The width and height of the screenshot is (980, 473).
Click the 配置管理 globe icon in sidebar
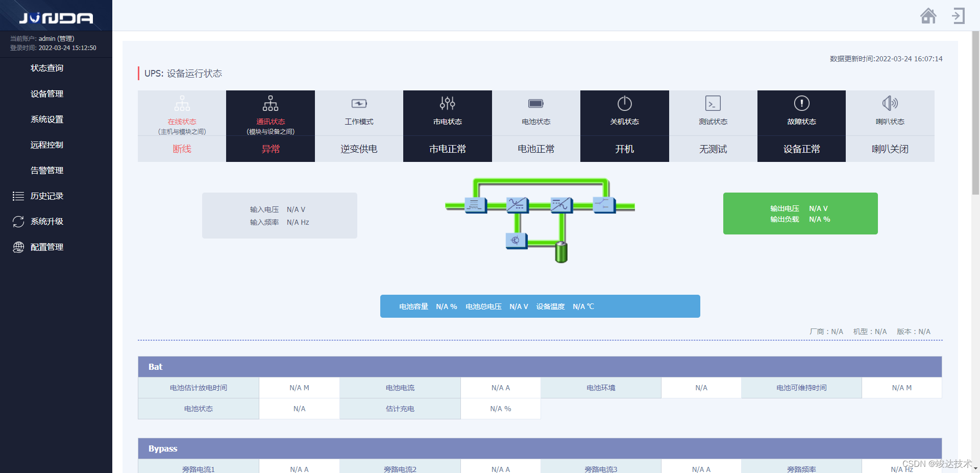coord(18,247)
